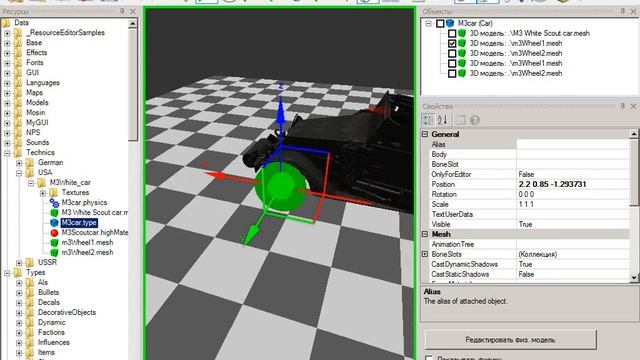Click the gears icon of M3car.physics

pos(54,202)
